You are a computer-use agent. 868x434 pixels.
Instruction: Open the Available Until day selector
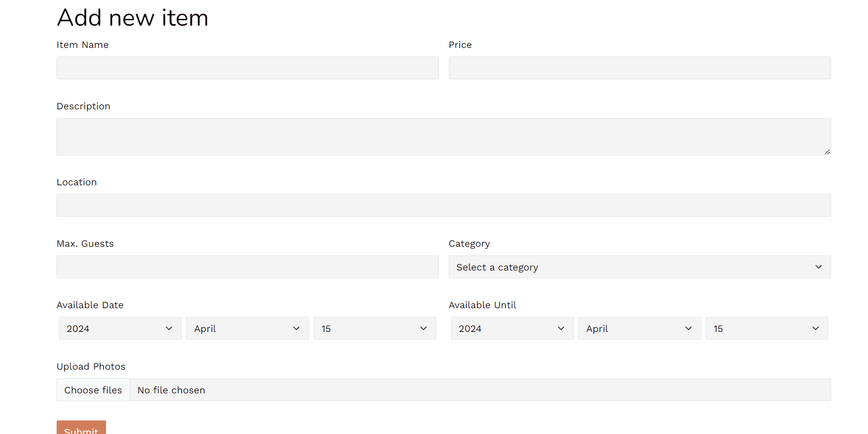(767, 329)
